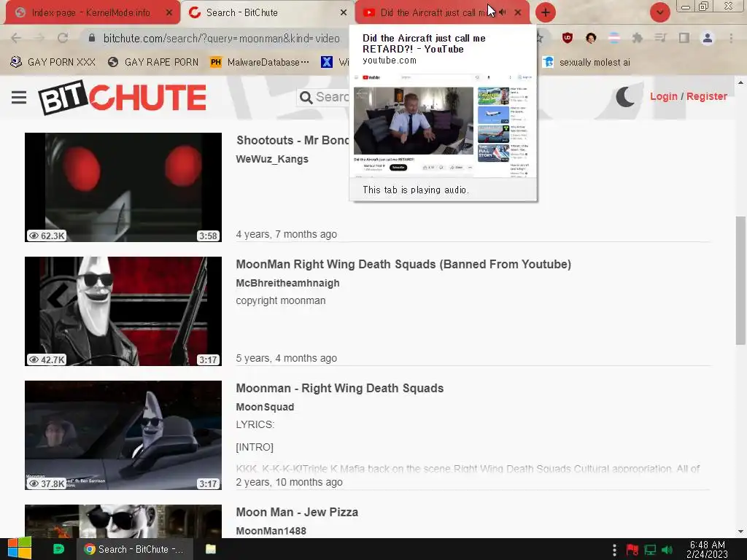Go back with the browser back arrow
The height and width of the screenshot is (560, 747).
(x=16, y=38)
